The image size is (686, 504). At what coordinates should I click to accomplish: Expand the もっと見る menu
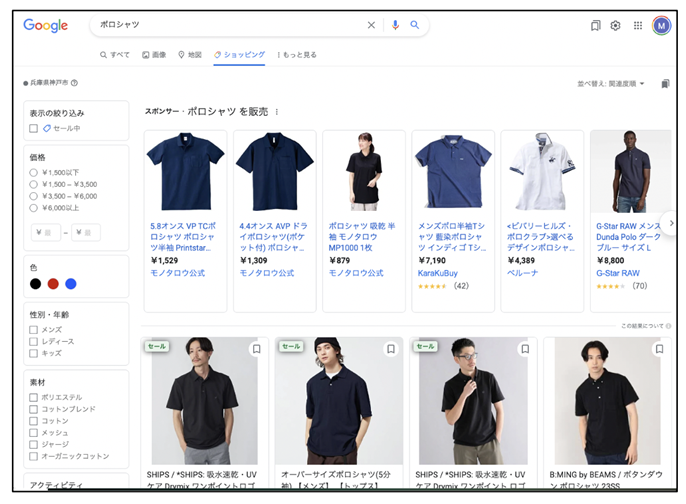tap(297, 55)
